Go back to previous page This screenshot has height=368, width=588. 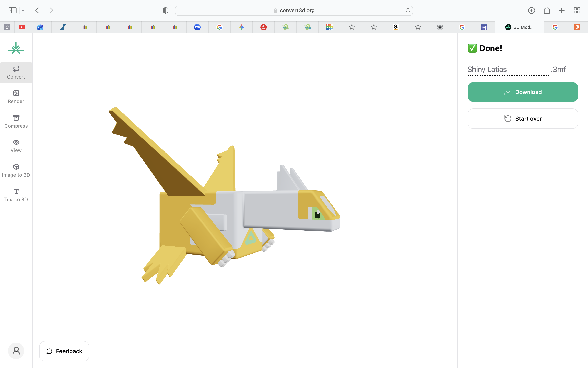pos(37,10)
